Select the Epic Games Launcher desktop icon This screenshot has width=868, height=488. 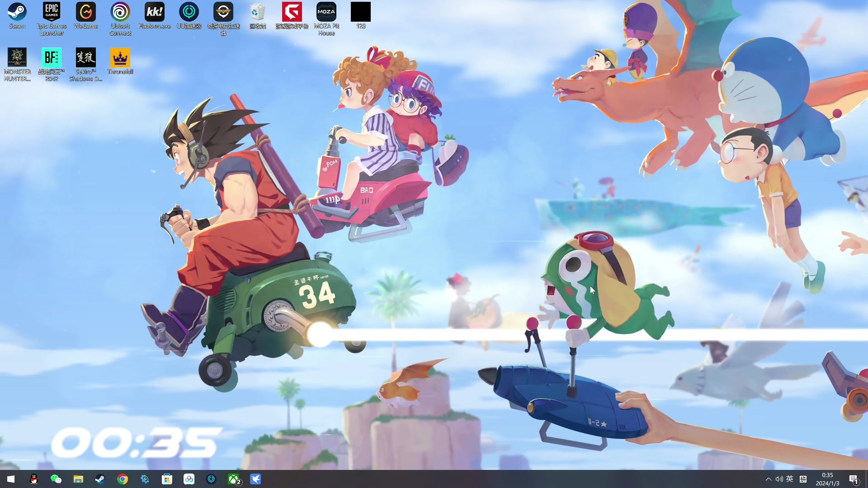pos(52,13)
